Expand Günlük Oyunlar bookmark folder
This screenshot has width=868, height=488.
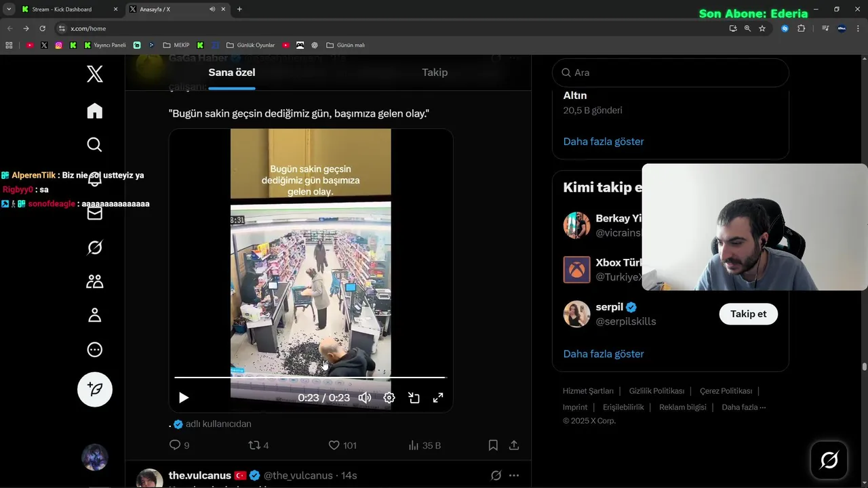tap(250, 45)
